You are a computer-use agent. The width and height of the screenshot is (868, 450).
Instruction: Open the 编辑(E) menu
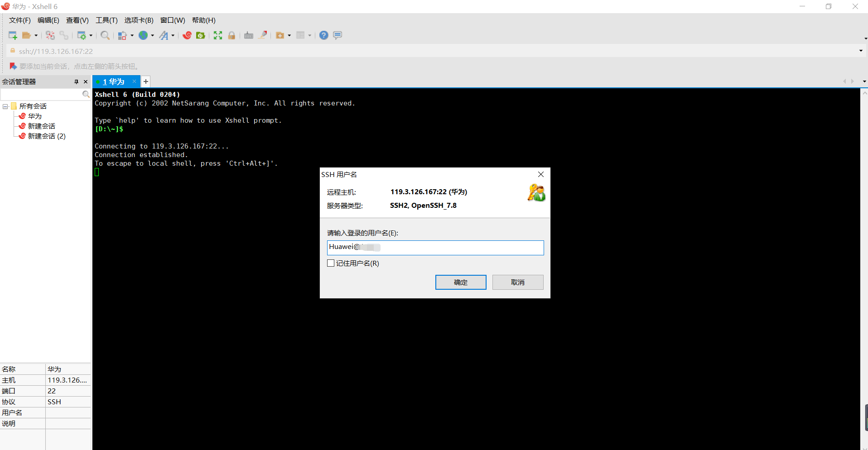[x=48, y=20]
